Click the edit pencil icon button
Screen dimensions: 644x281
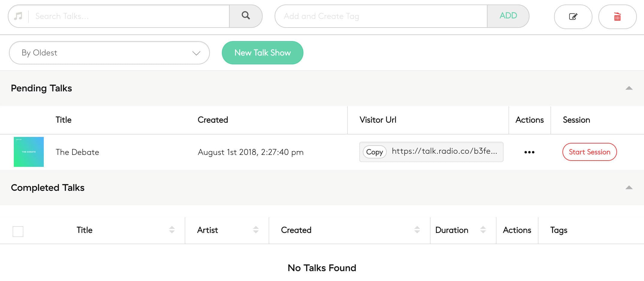(573, 16)
